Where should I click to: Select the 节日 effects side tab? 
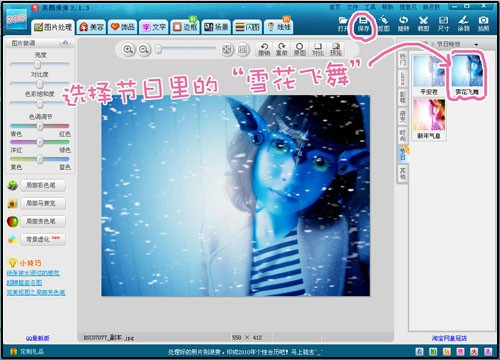[403, 154]
